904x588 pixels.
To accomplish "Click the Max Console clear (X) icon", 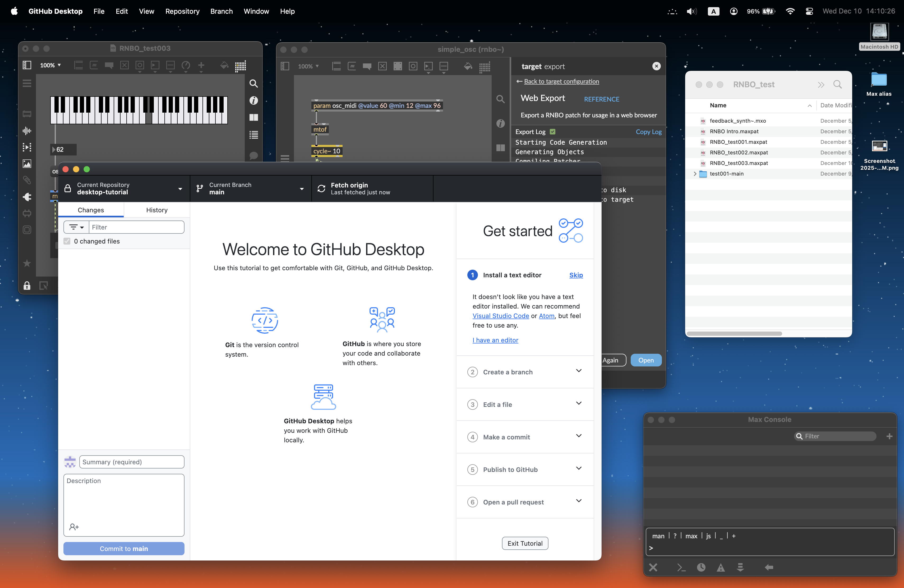I will coord(653,567).
